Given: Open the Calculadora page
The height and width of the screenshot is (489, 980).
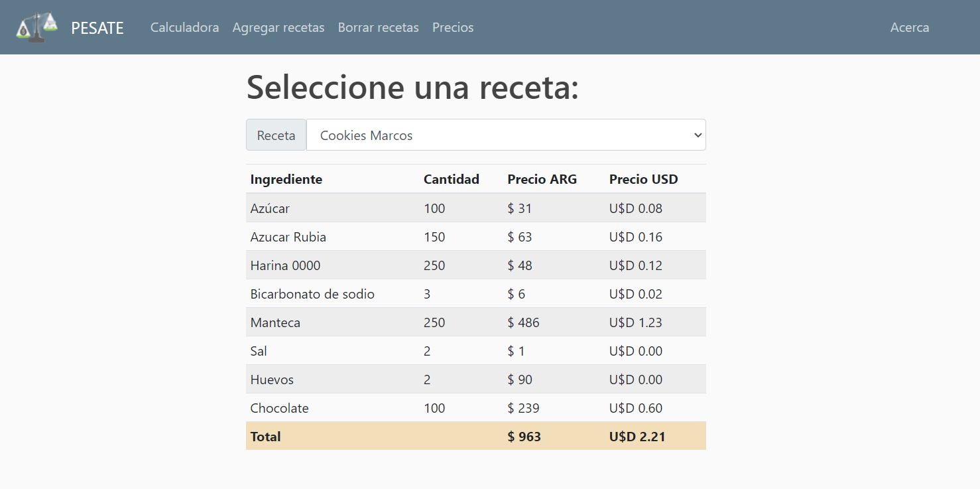Looking at the screenshot, I should click(184, 27).
